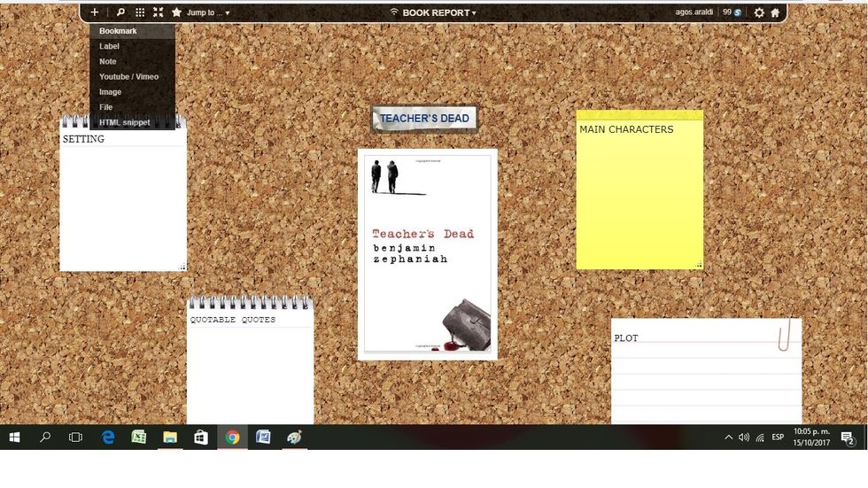Screen dimensions: 868x488
Task: Open Excel from taskbar
Action: pos(139,438)
